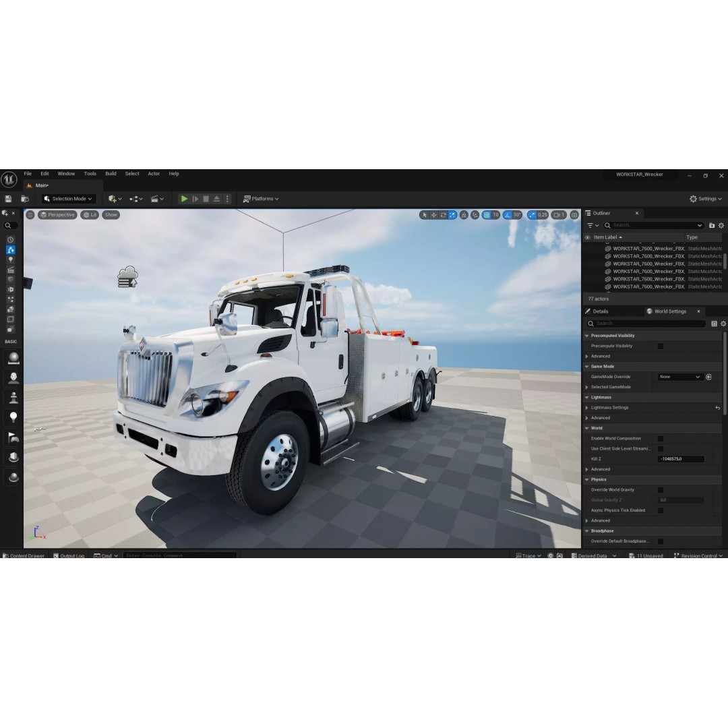Open GameMode Override None dropdown
Viewport: 728px width, 728px height.
(x=679, y=377)
